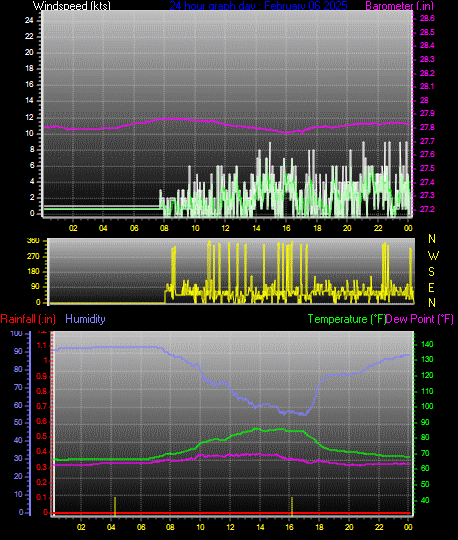Screen dimensions: 458x540
Task: Click the green "100" temperature scale value
Action: 427,406
